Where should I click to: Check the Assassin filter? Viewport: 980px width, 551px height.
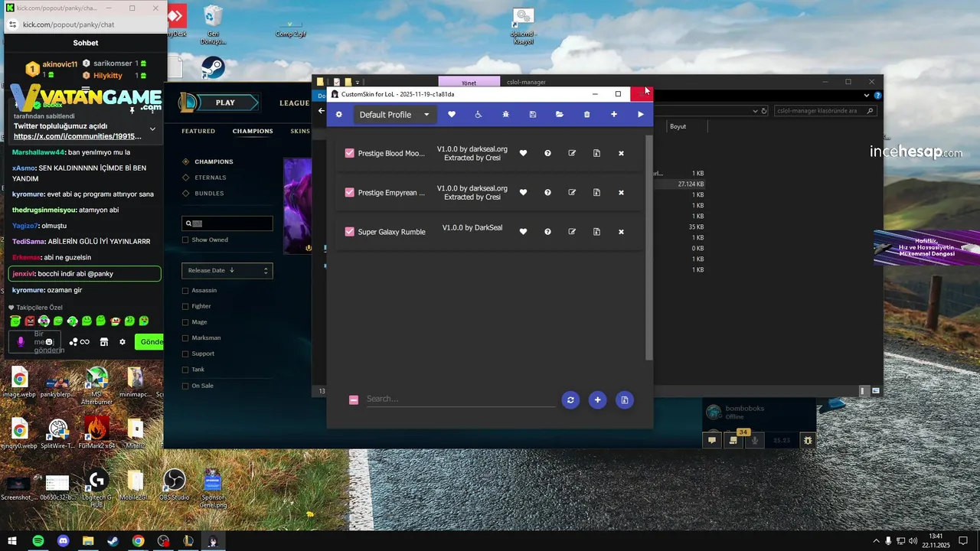pos(185,290)
